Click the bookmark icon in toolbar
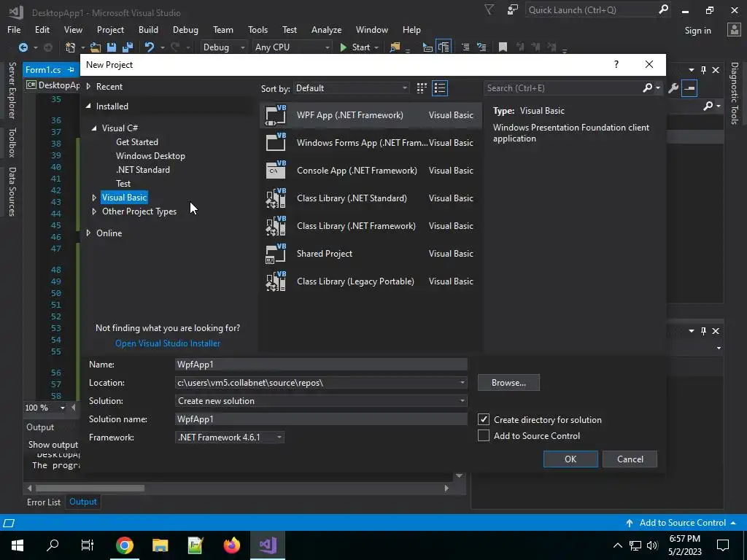 (503, 47)
